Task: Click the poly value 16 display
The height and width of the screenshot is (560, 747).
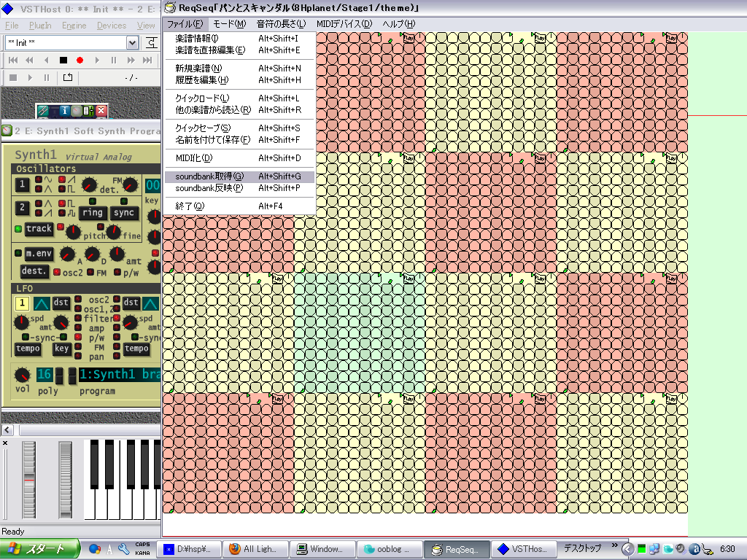Action: click(x=44, y=374)
